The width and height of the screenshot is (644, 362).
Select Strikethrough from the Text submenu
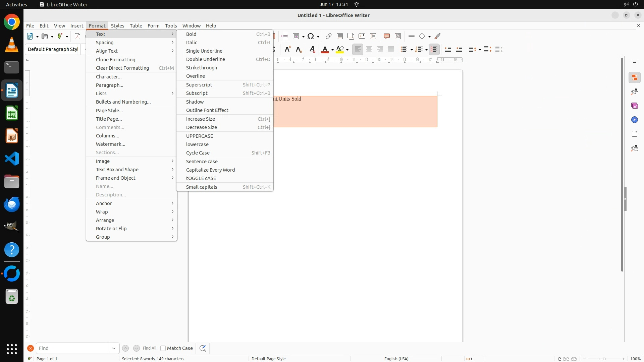202,68
